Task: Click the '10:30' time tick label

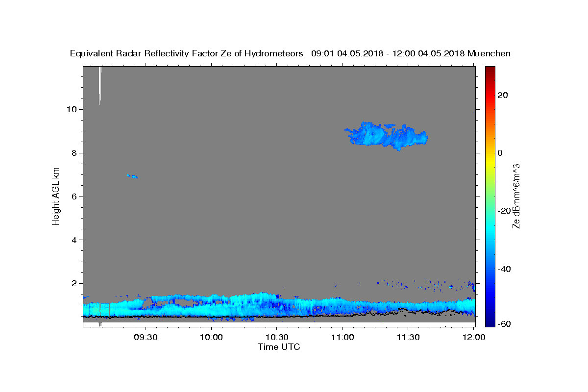Action: coord(277,338)
